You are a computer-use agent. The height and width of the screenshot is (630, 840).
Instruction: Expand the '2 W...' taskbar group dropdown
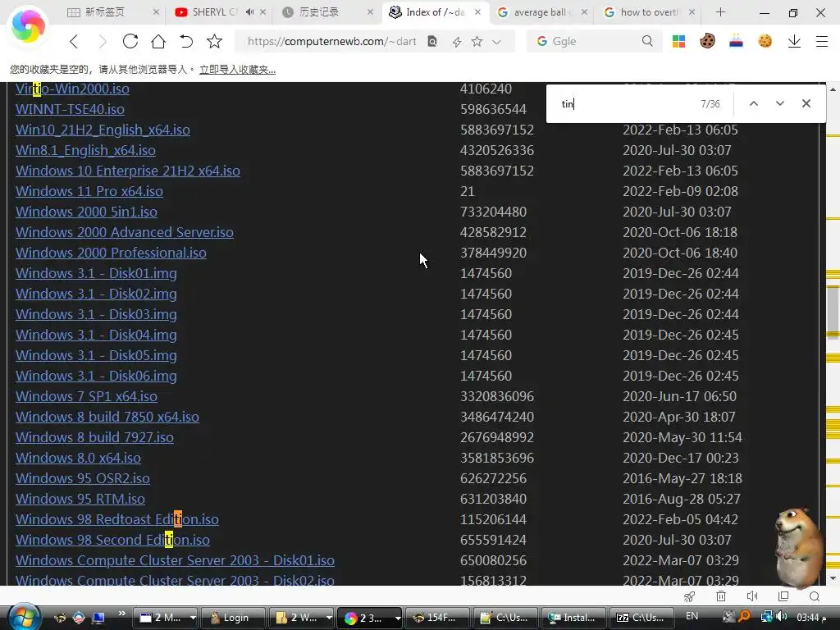[x=328, y=618]
